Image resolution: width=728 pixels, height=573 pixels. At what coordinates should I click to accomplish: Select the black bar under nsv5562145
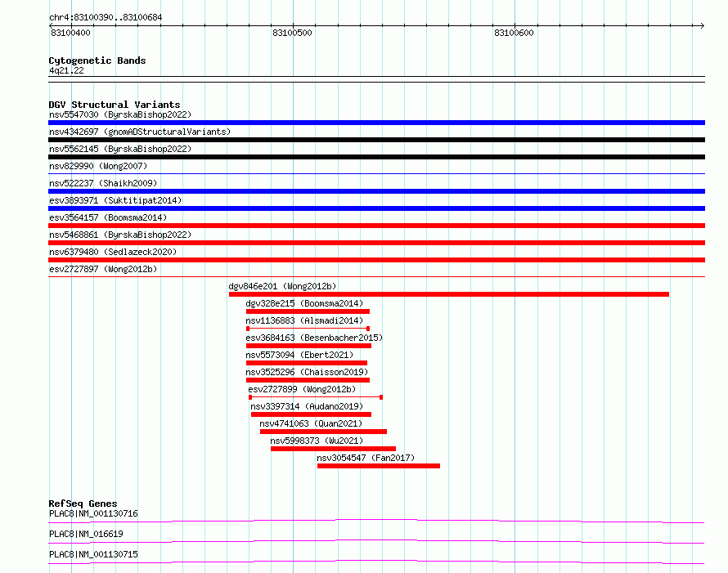click(376, 157)
